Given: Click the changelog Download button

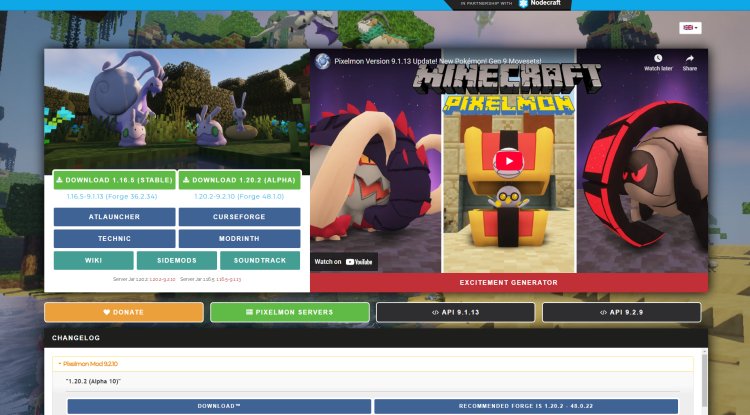Looking at the screenshot, I should [219, 406].
